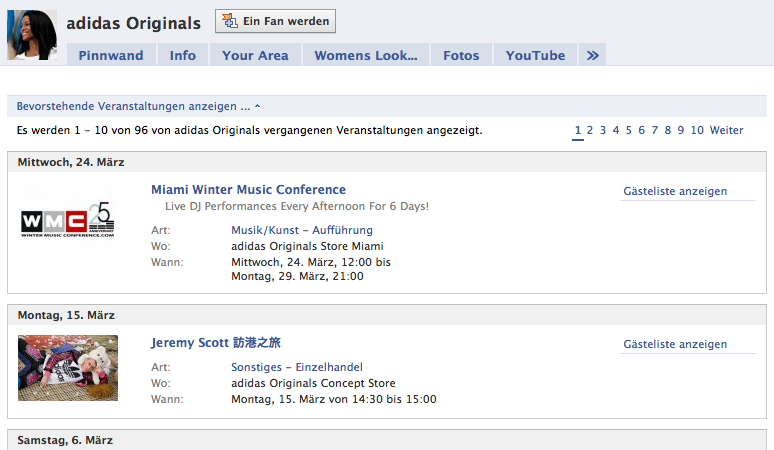
Task: Click the Montag, 29. März, 21:00 end time
Action: (x=297, y=276)
